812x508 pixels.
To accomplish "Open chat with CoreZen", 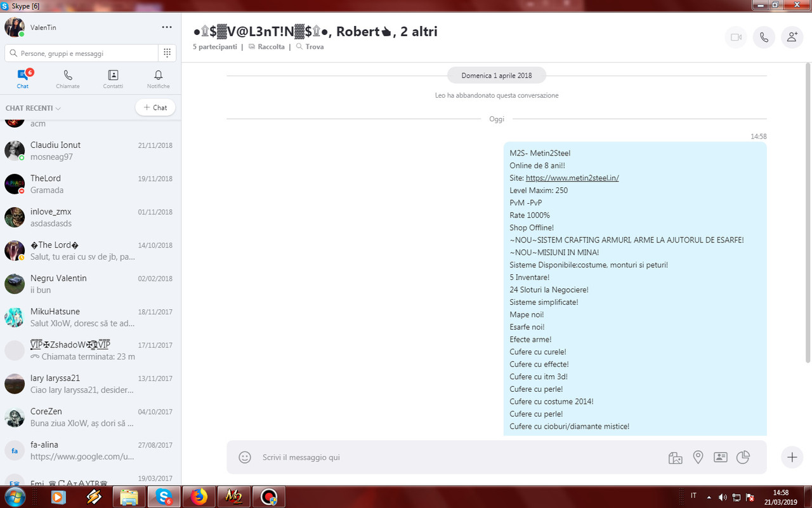I will (x=91, y=417).
